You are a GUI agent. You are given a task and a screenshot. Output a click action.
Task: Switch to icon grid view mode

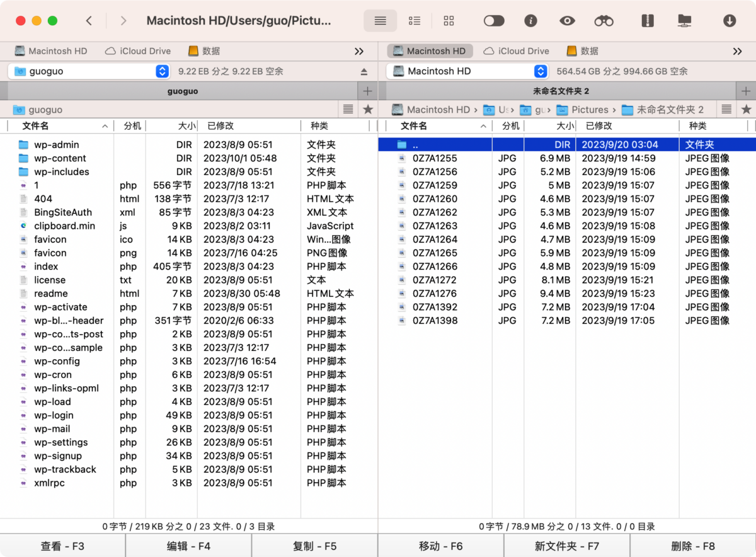pos(449,21)
